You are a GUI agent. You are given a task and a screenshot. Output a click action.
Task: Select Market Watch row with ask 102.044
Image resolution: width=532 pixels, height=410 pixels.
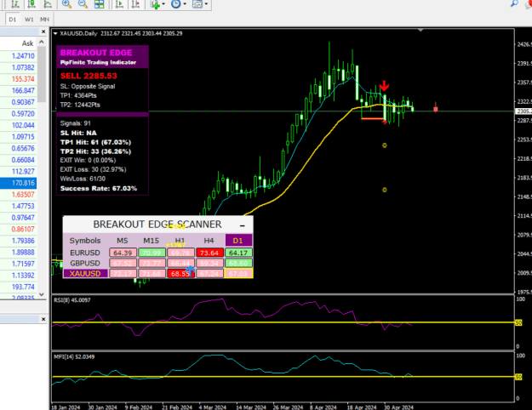19,125
